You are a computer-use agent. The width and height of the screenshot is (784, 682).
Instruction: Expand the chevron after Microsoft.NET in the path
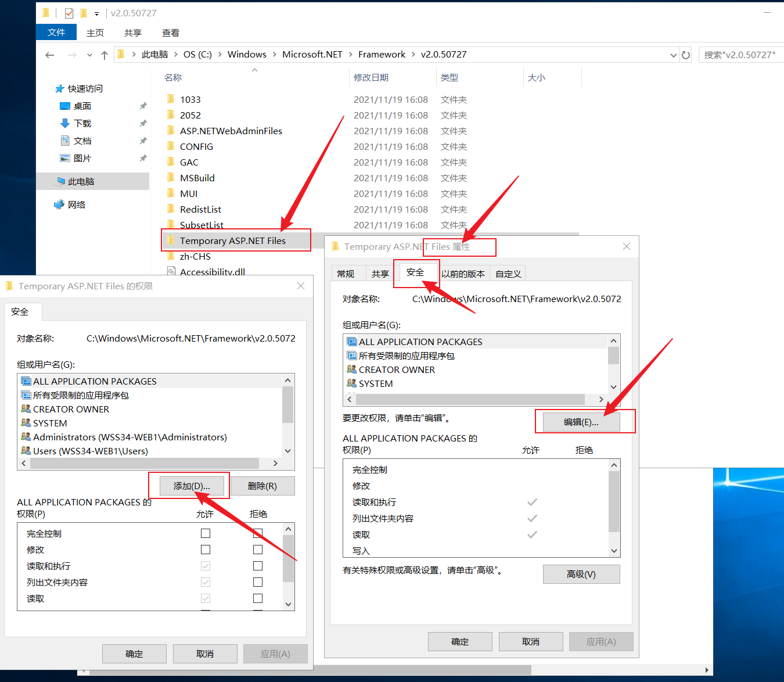pyautogui.click(x=351, y=55)
